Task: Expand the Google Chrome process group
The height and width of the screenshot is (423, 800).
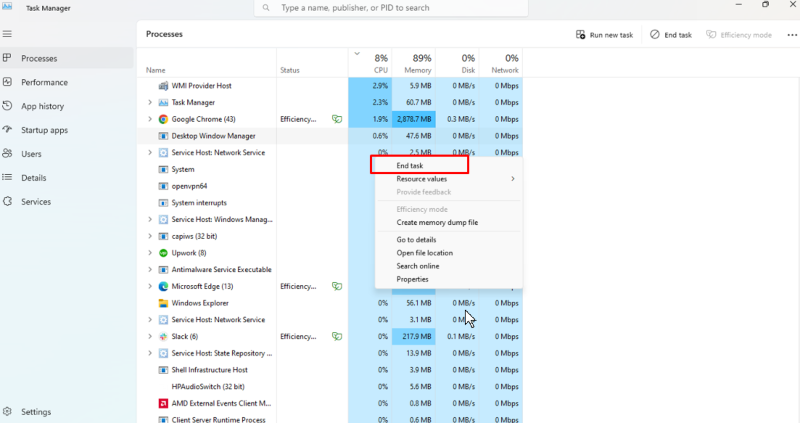Action: (150, 119)
